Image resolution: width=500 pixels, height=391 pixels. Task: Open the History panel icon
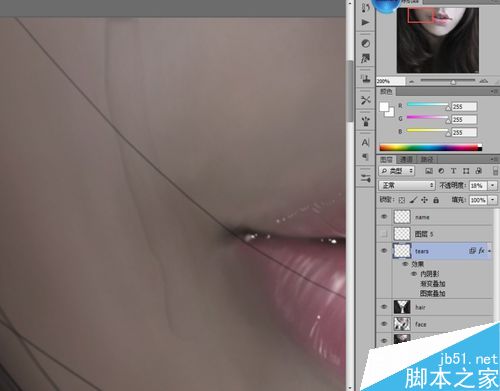[366, 8]
